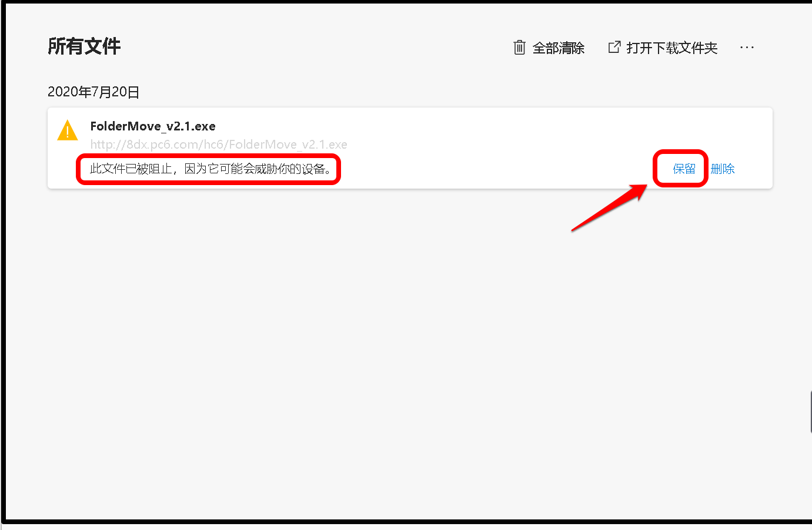
Task: Open downloads folder via 打开下载文件夹 text
Action: pos(672,48)
